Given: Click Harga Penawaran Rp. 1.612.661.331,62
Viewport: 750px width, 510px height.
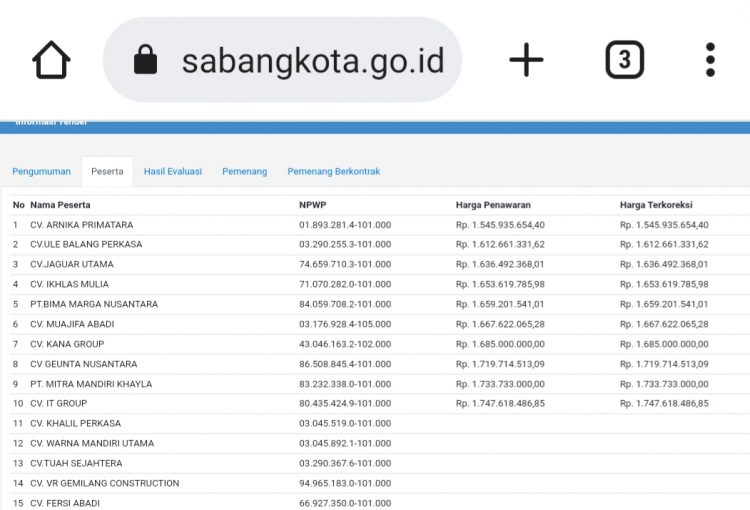Looking at the screenshot, I should (x=500, y=244).
